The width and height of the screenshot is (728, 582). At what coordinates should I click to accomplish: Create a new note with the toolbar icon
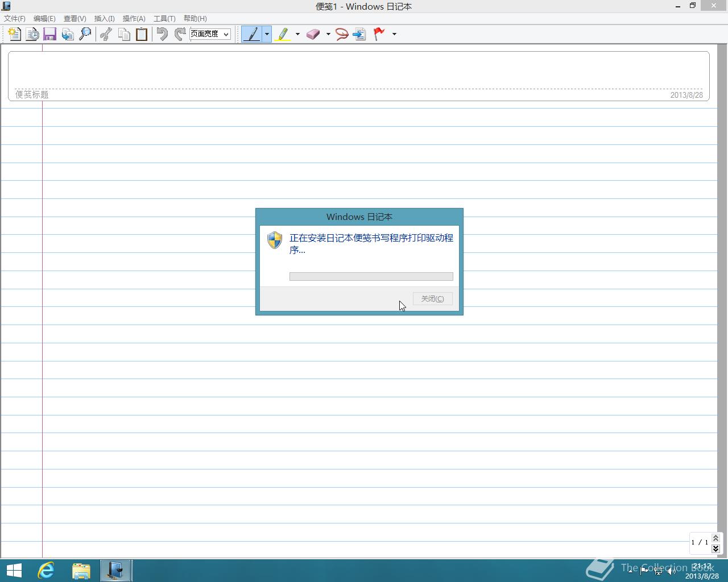click(14, 34)
